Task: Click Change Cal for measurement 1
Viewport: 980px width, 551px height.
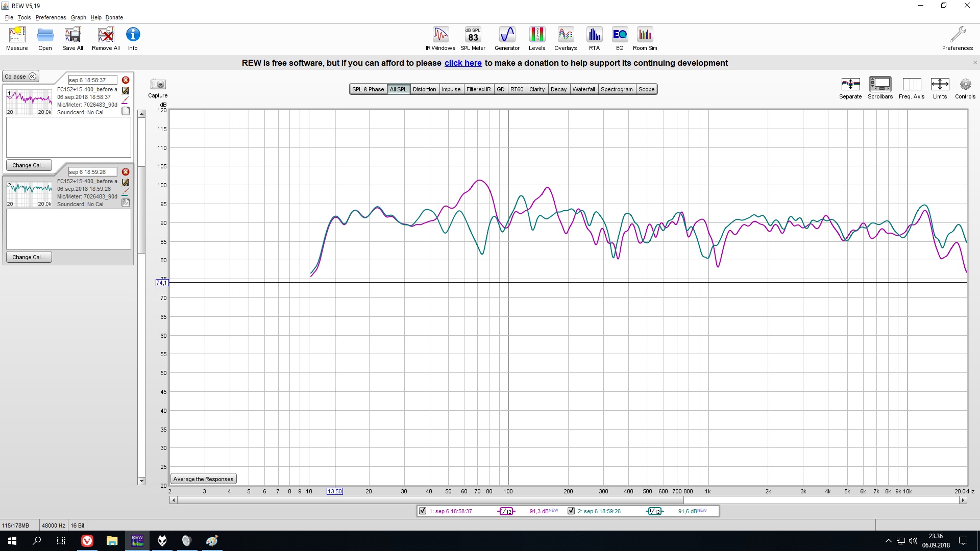Action: [29, 165]
